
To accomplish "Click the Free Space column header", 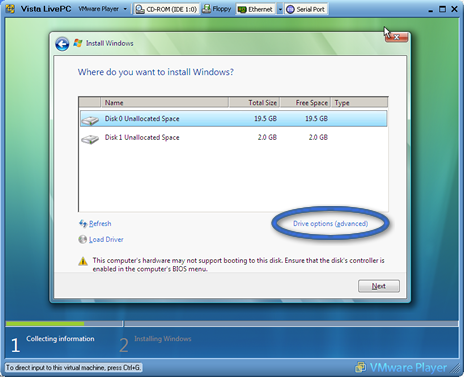I will (x=305, y=103).
